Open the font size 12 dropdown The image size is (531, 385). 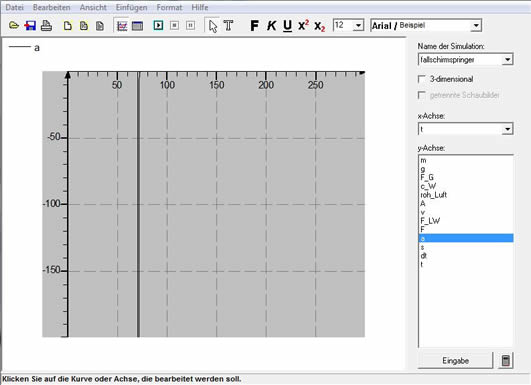pyautogui.click(x=358, y=25)
